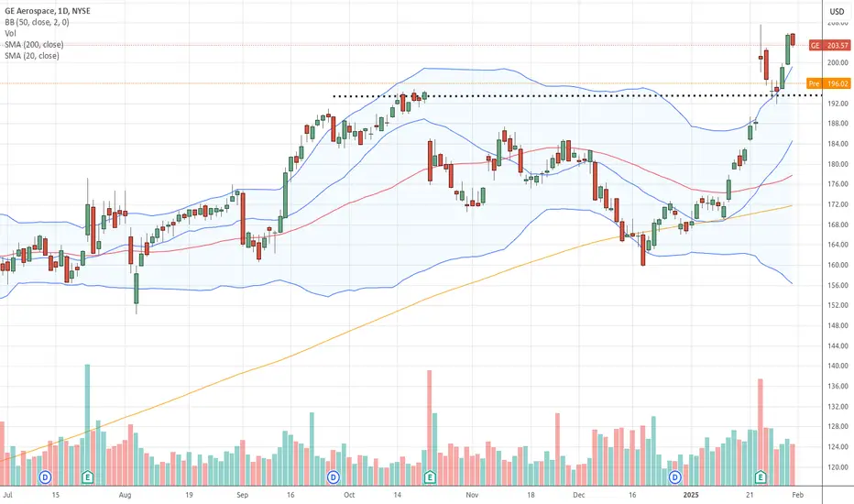This screenshot has width=854, height=504.
Task: Select the SMA (20, close) legend entry
Action: 31,56
